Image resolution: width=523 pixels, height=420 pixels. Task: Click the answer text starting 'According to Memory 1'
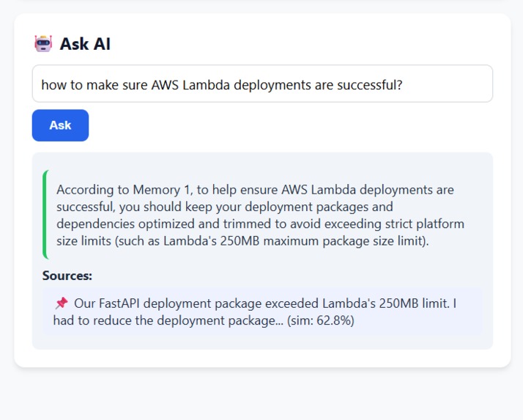[x=260, y=215]
